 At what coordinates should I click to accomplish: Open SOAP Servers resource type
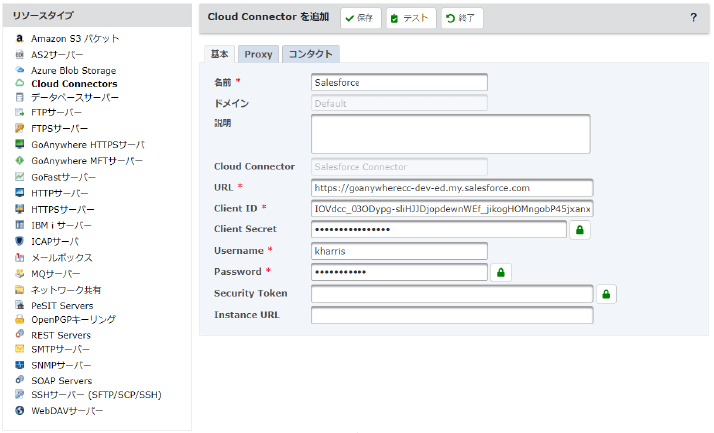click(61, 381)
